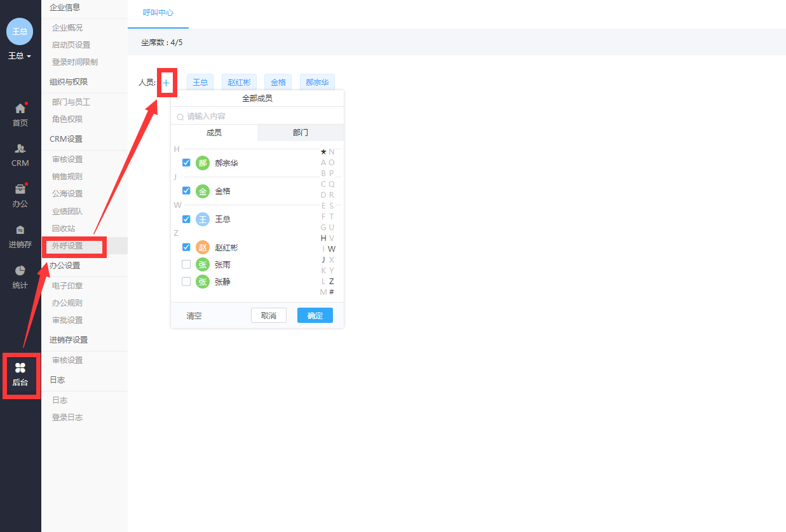Check the 张静 checkbox
Image resolution: width=786 pixels, height=532 pixels.
[x=186, y=281]
